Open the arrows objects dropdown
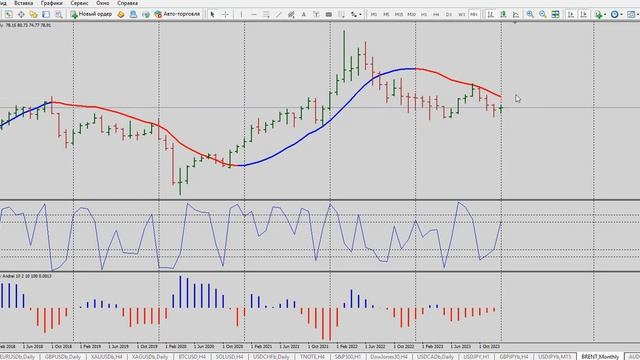Screen dimensions: 640x360 pyautogui.click(x=356, y=14)
